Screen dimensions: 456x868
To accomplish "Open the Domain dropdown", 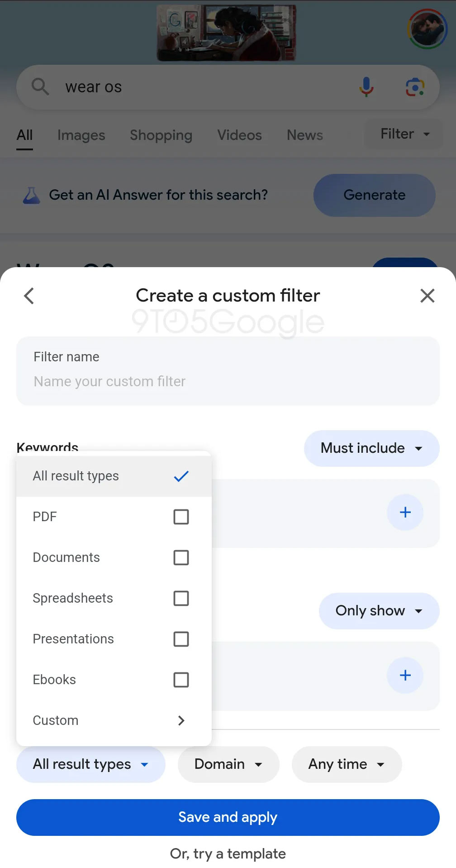I will tap(228, 764).
